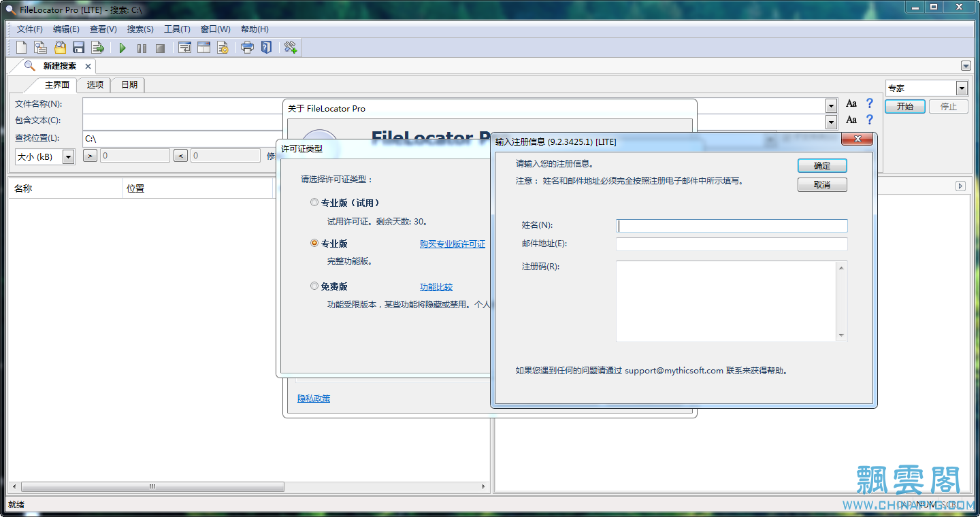This screenshot has height=517, width=980.
Task: Open the document settings gear icon
Action: 223,48
